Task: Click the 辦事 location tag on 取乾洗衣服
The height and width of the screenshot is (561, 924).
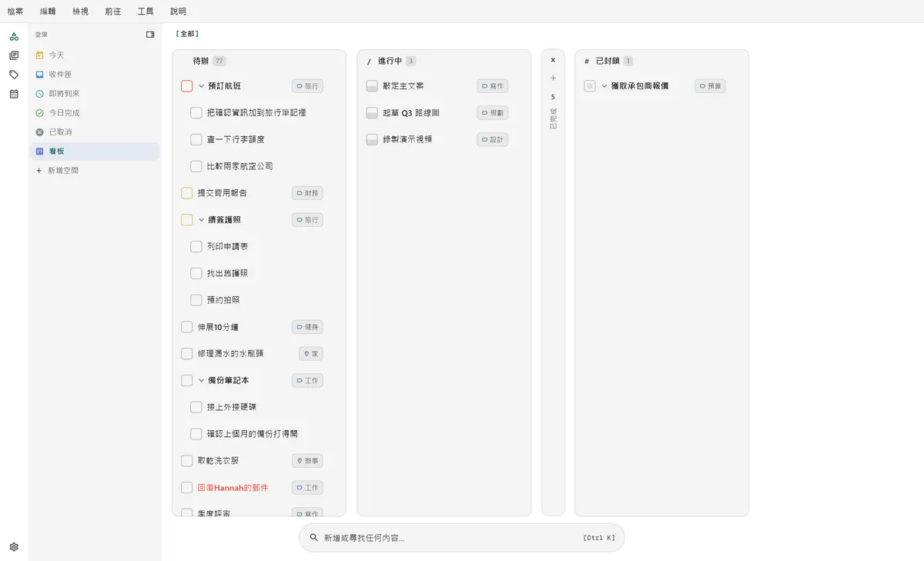Action: pos(307,461)
